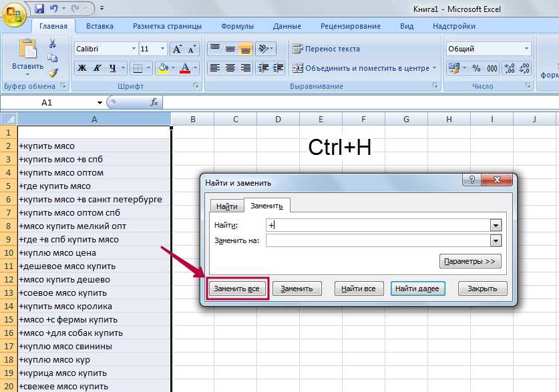Apply thousands separator 000 format
The width and height of the screenshot is (559, 392).
point(492,67)
